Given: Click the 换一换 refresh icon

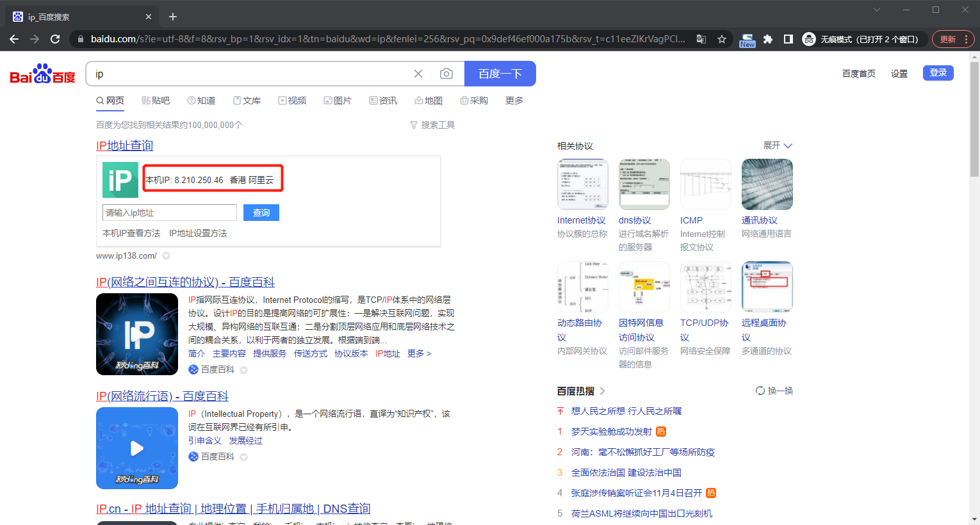Looking at the screenshot, I should 760,391.
